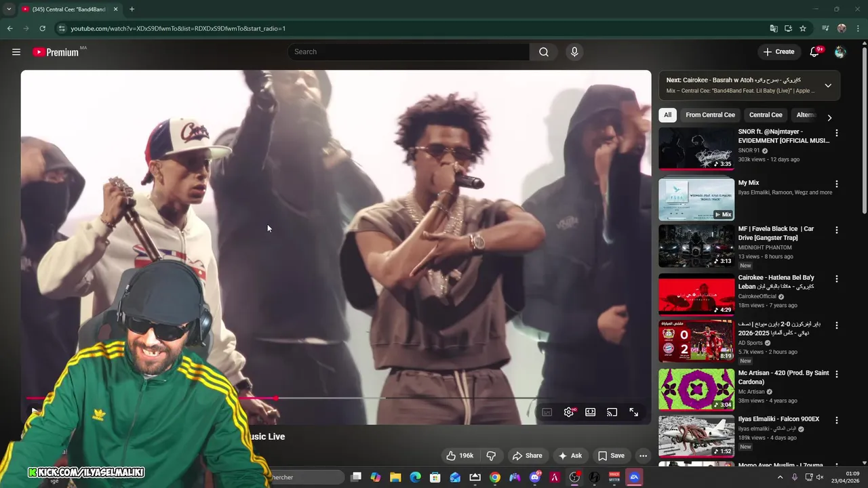Seek along the video progress bar
This screenshot has width=868, height=488.
(336, 398)
